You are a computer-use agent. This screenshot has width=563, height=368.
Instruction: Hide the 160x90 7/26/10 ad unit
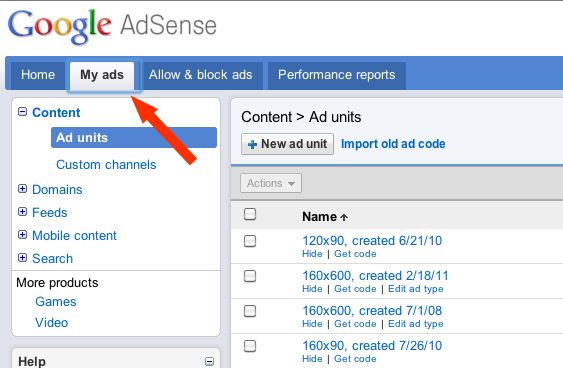coord(312,359)
